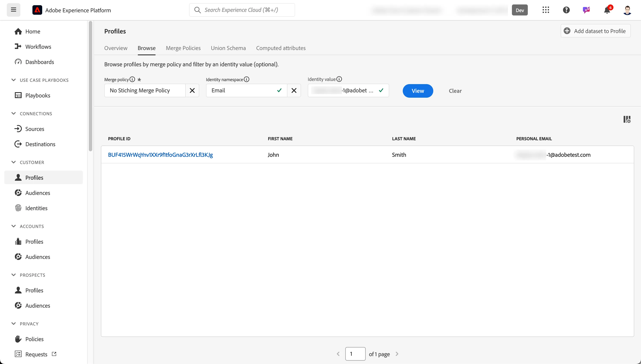The width and height of the screenshot is (641, 364).
Task: Switch to the Merge Policies tab
Action: coord(183,48)
